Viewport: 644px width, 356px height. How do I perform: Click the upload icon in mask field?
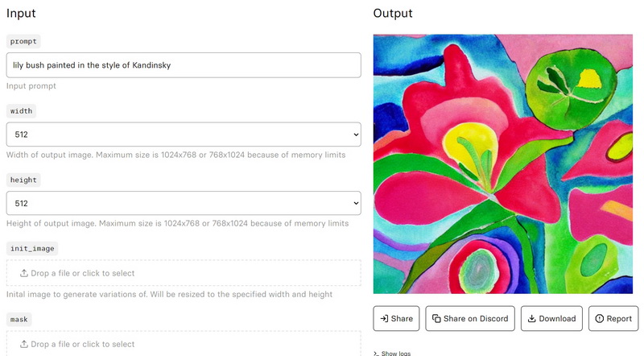click(24, 344)
